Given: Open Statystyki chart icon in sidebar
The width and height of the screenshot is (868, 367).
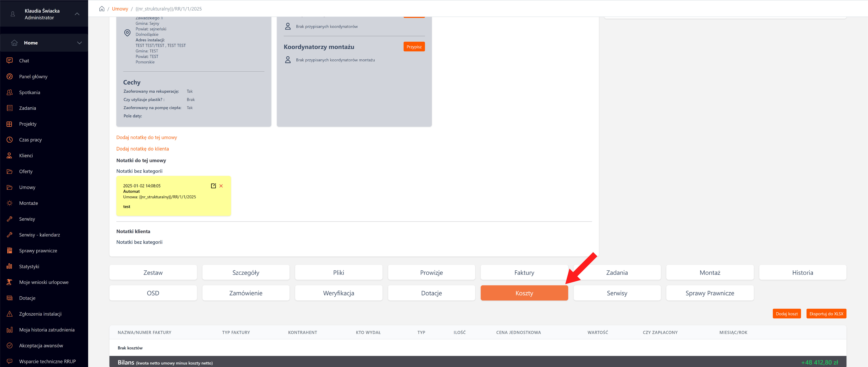Looking at the screenshot, I should [x=9, y=266].
